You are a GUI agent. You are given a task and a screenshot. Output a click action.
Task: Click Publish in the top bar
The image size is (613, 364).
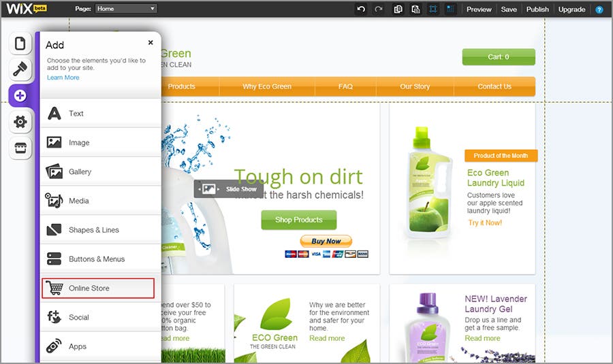point(537,10)
